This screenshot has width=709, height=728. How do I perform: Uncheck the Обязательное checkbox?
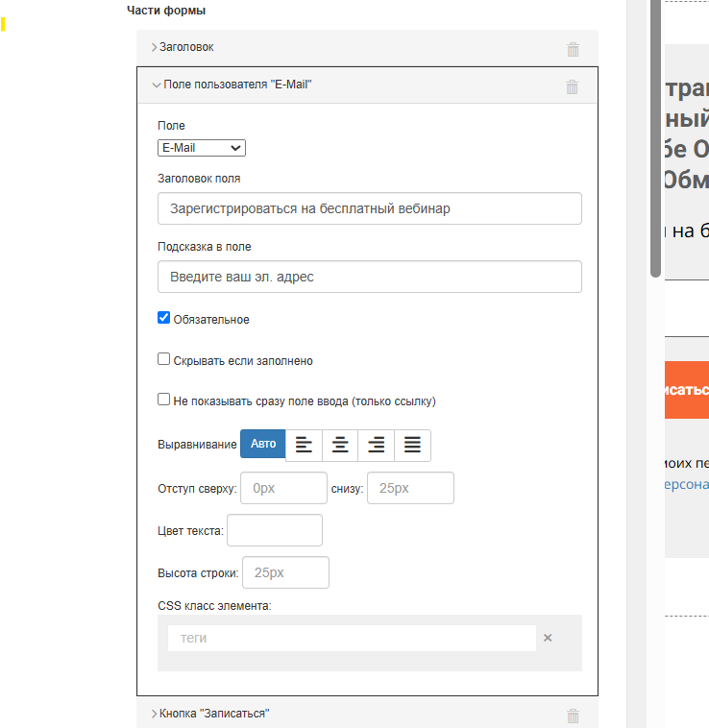pos(164,318)
